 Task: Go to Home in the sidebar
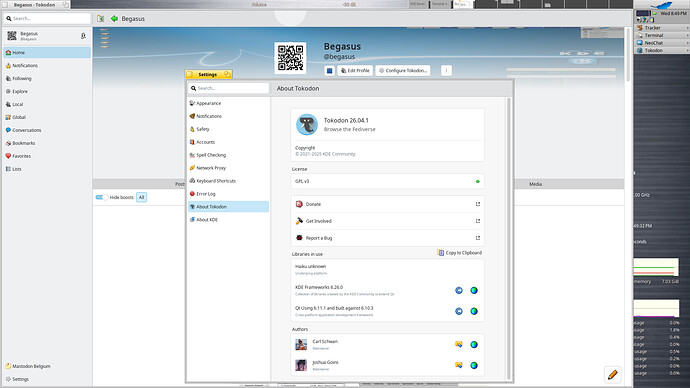pos(47,52)
